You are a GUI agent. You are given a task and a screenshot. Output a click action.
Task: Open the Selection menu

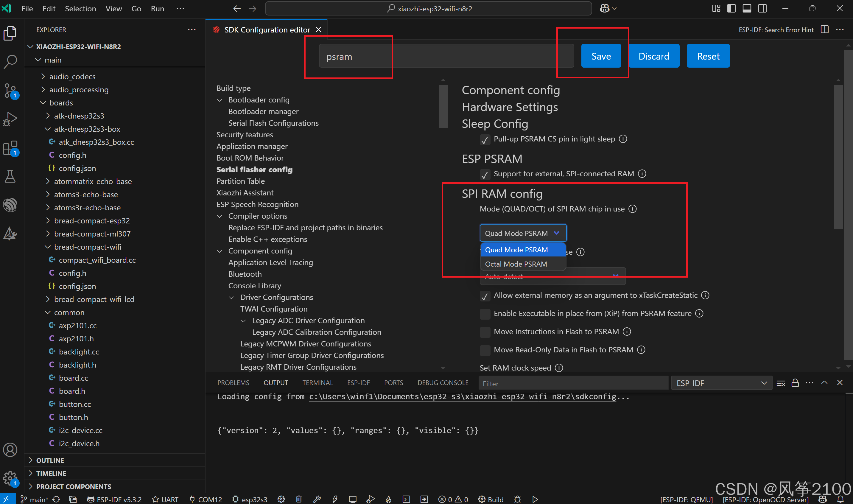80,9
